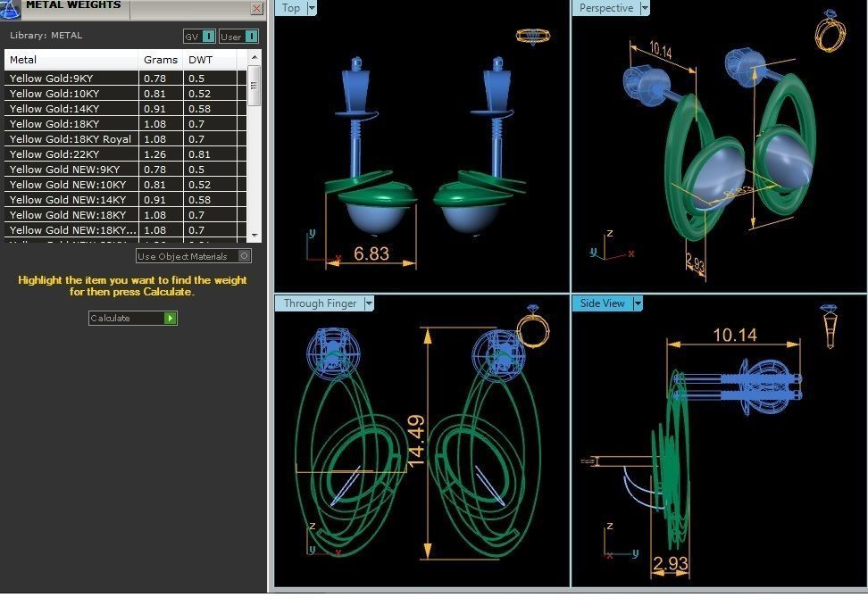Sort by the Metal column header
868x614 pixels.
point(71,60)
